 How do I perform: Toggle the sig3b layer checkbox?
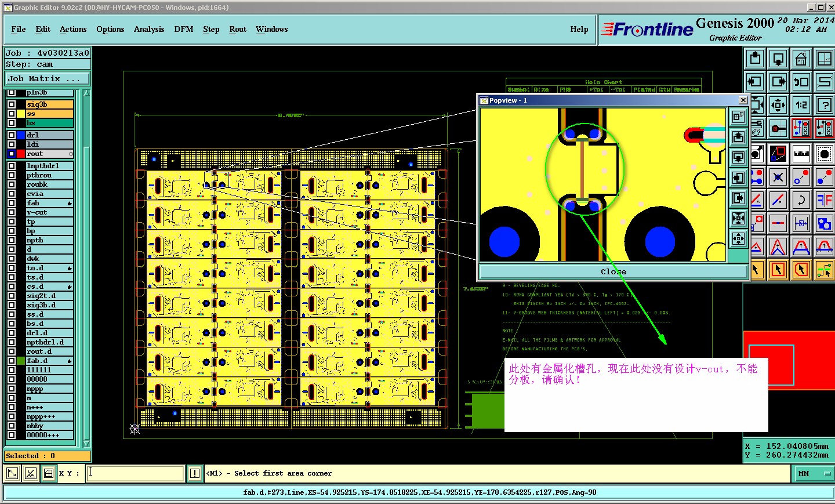tap(12, 104)
